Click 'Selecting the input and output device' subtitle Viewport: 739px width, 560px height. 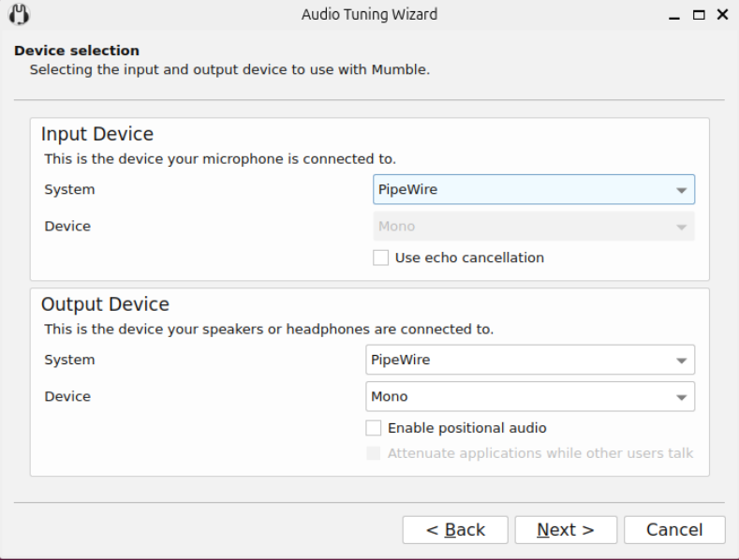[x=230, y=69]
